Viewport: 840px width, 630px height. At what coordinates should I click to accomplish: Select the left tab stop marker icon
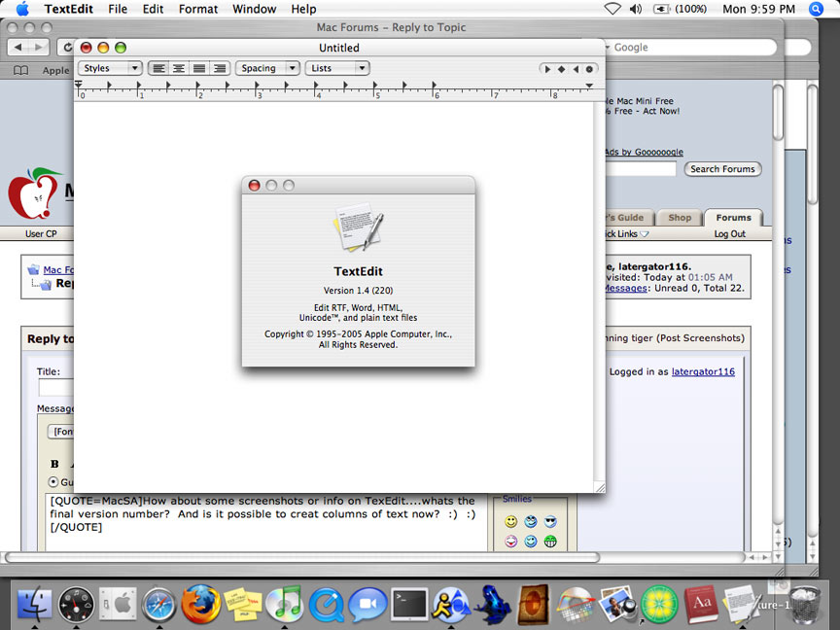click(x=547, y=69)
